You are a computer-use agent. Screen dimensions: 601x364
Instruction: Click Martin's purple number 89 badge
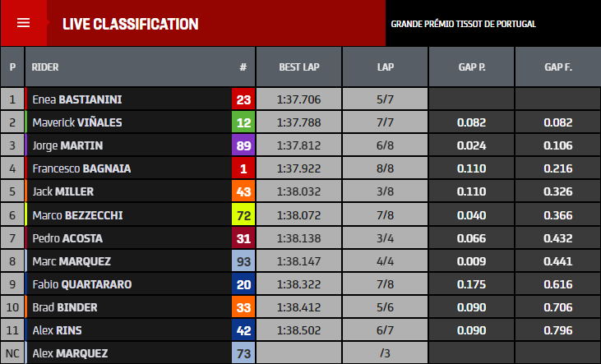(243, 146)
